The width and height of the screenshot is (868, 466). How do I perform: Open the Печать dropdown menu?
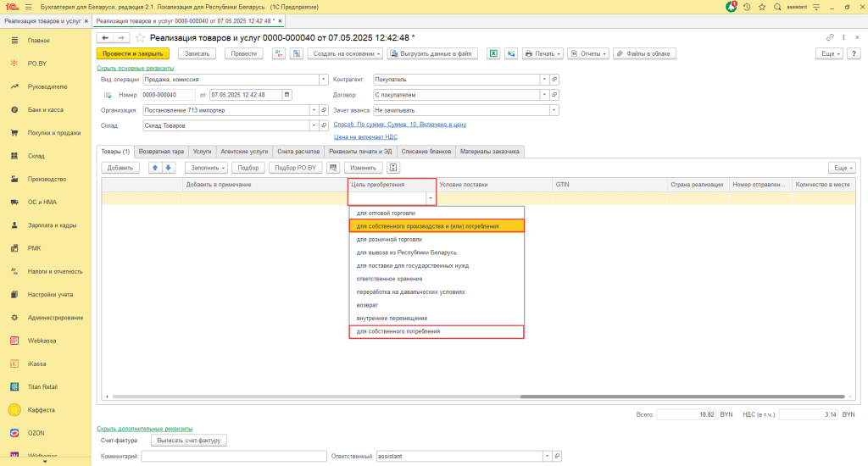[542, 53]
